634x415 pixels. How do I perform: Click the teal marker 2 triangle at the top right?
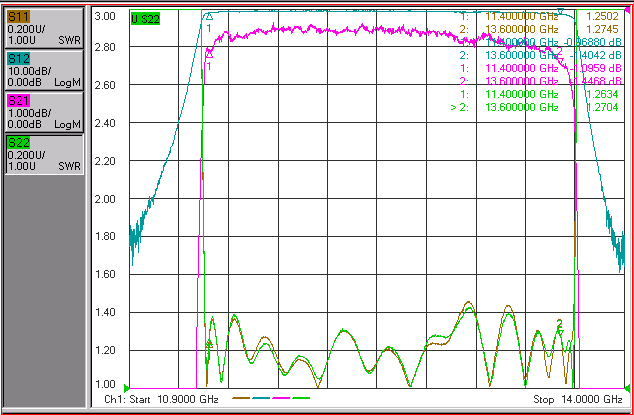pyautogui.click(x=560, y=11)
